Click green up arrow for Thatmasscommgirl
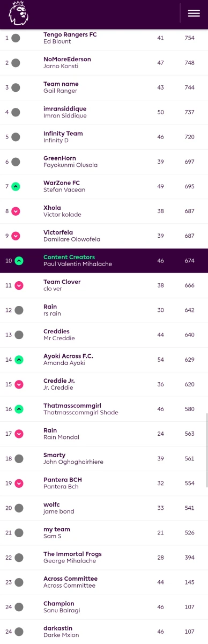208x644 pixels. point(19,409)
